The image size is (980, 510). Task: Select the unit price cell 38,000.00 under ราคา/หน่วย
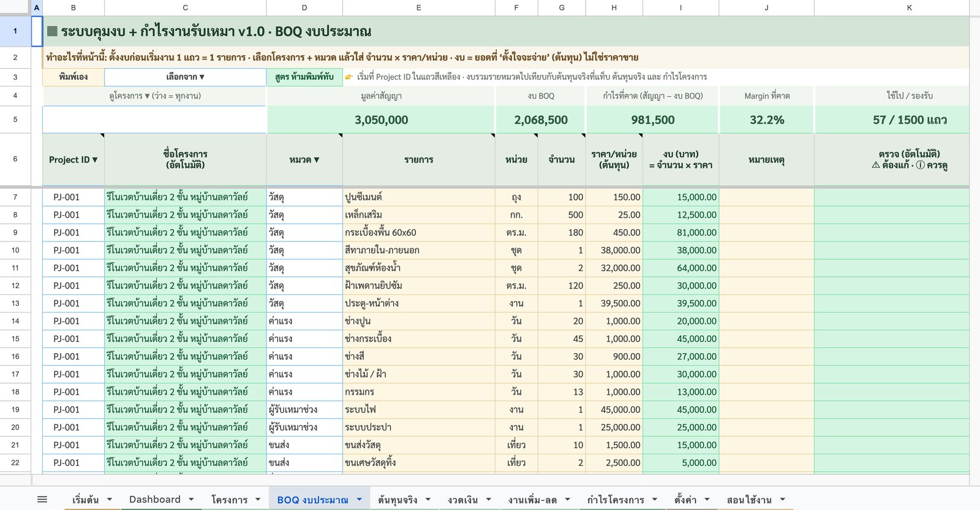tap(614, 250)
